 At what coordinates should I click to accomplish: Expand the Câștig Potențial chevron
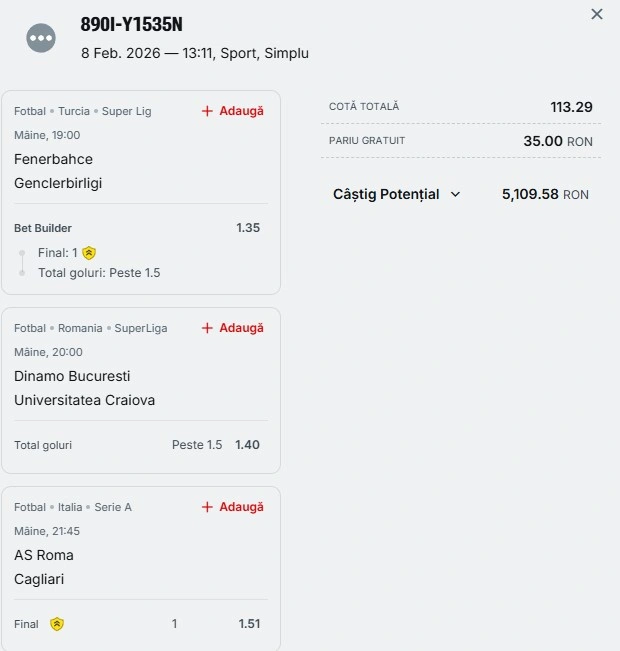456,195
